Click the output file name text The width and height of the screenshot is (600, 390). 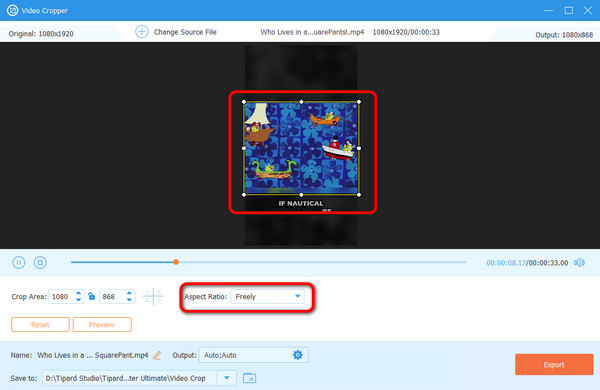point(93,355)
